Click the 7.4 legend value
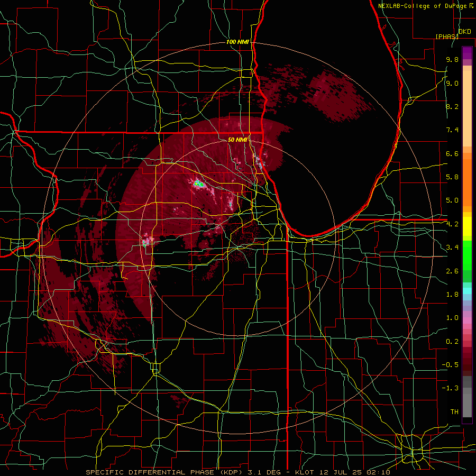The width and height of the screenshot is (476, 476). click(452, 130)
